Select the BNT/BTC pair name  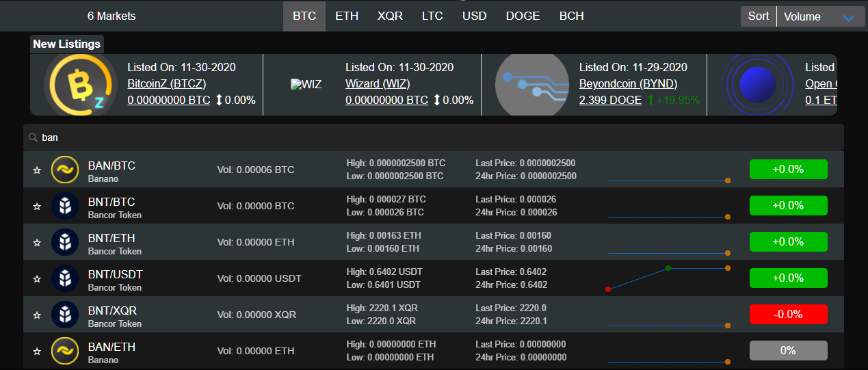click(x=111, y=202)
